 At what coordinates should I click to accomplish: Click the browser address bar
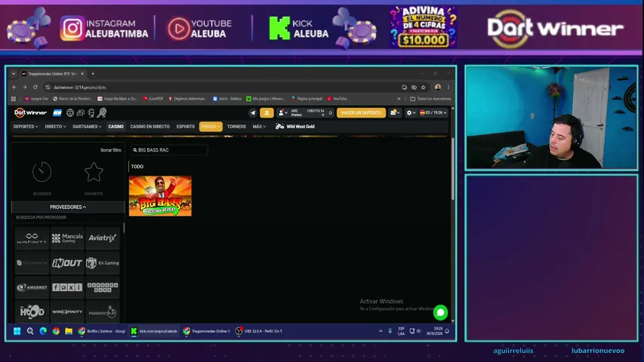(x=222, y=87)
